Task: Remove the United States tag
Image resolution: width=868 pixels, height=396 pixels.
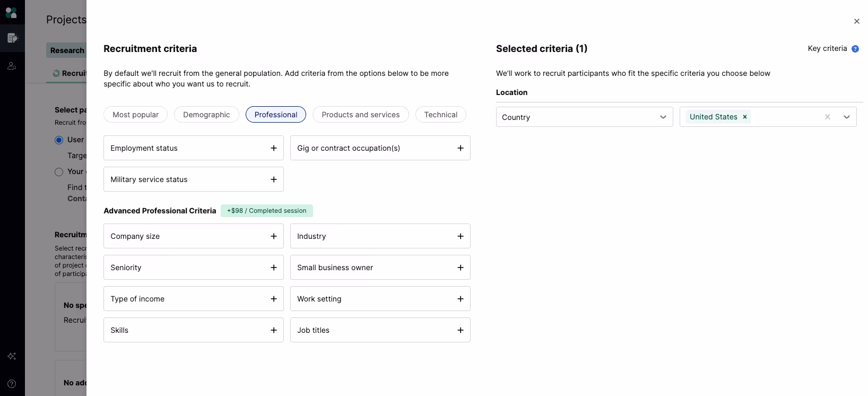Action: coord(745,117)
